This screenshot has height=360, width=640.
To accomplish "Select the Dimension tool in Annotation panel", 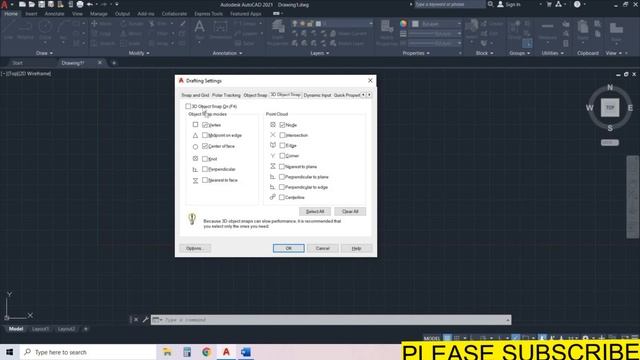I will [x=220, y=30].
